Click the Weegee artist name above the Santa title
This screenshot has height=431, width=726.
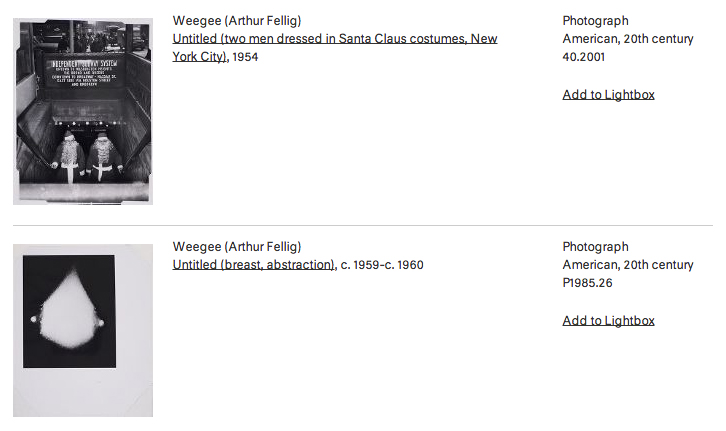click(237, 21)
